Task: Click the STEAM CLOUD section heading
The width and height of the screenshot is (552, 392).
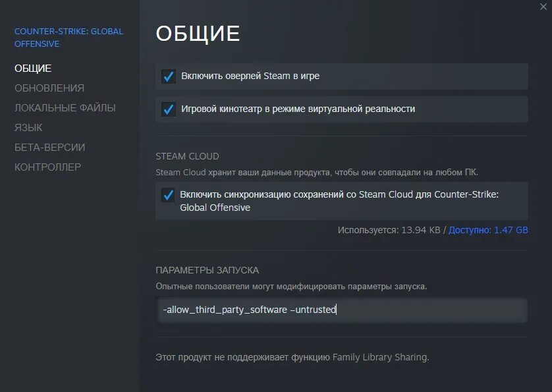Action: pyautogui.click(x=187, y=156)
